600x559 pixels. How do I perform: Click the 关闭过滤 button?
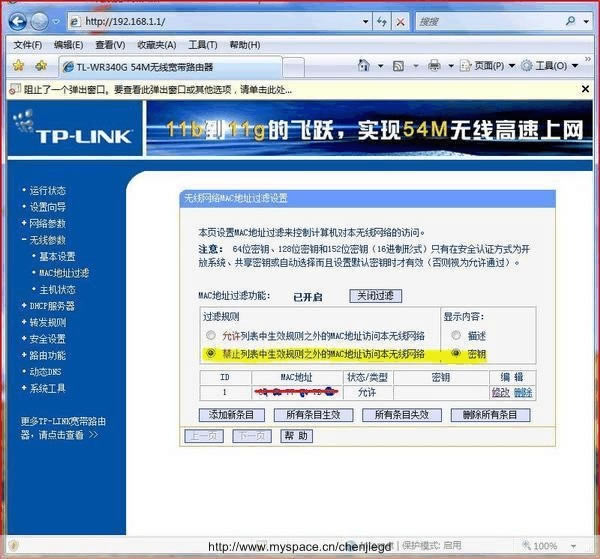click(375, 296)
